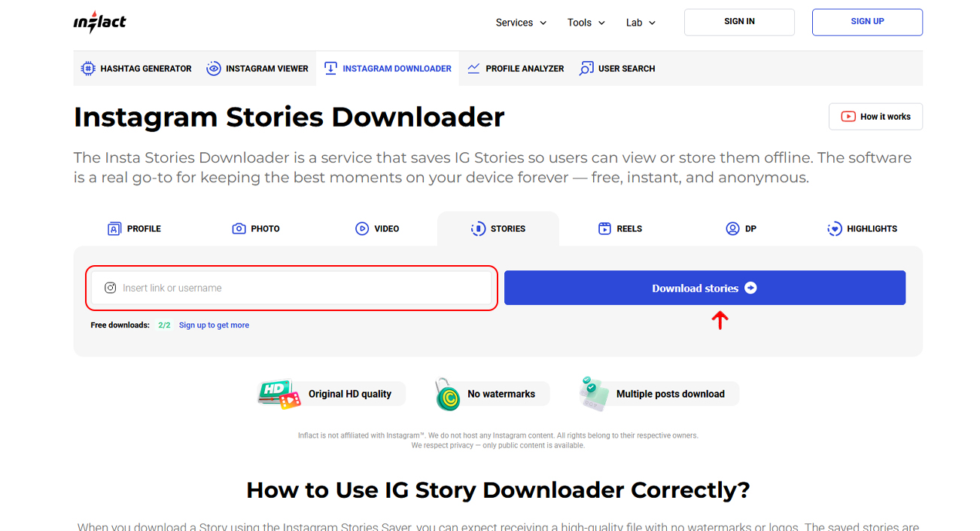This screenshot has height=531, width=980.
Task: Click the Inflact logo
Action: coord(99,23)
